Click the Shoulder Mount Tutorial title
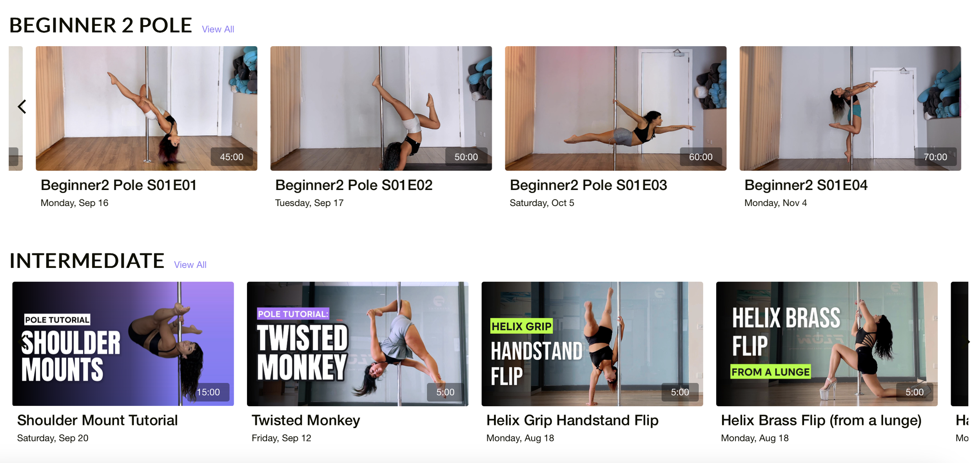The height and width of the screenshot is (463, 980). 98,420
